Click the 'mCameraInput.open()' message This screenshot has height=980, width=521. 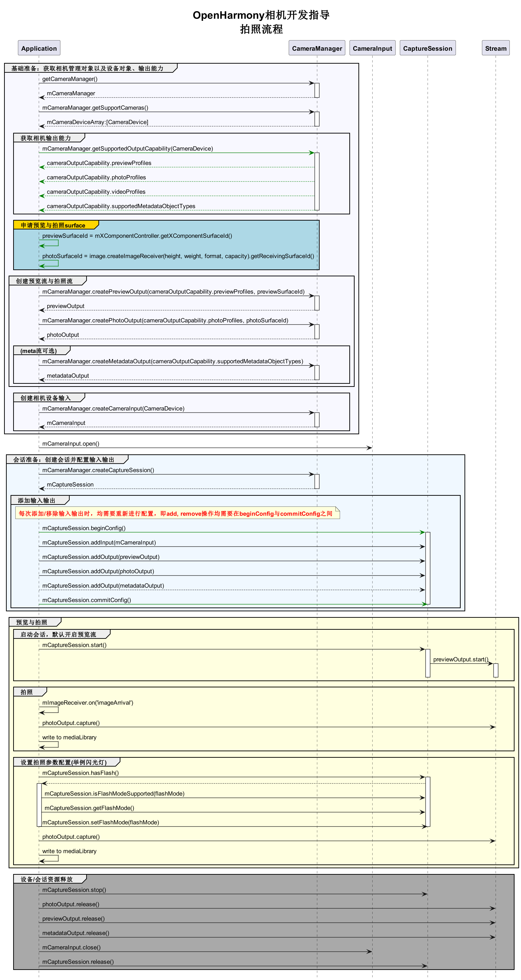coord(71,444)
